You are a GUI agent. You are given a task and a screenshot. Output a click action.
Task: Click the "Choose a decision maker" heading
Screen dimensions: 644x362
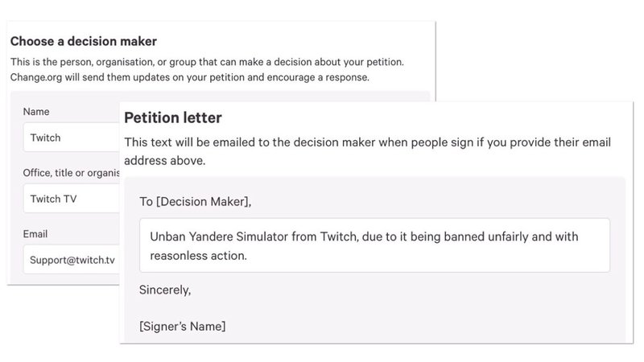[83, 40]
